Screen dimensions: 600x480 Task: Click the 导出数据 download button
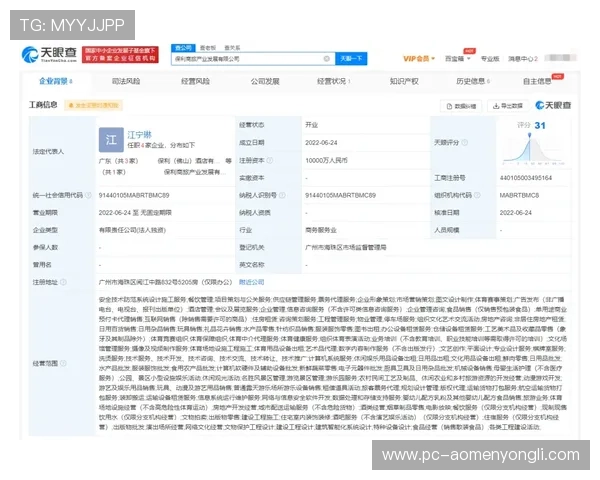click(x=508, y=106)
